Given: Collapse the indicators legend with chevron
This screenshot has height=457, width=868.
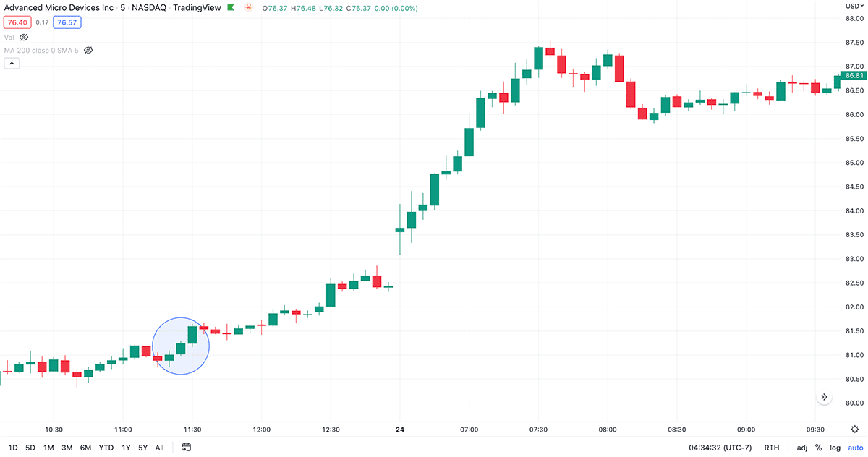Looking at the screenshot, I should coord(12,64).
